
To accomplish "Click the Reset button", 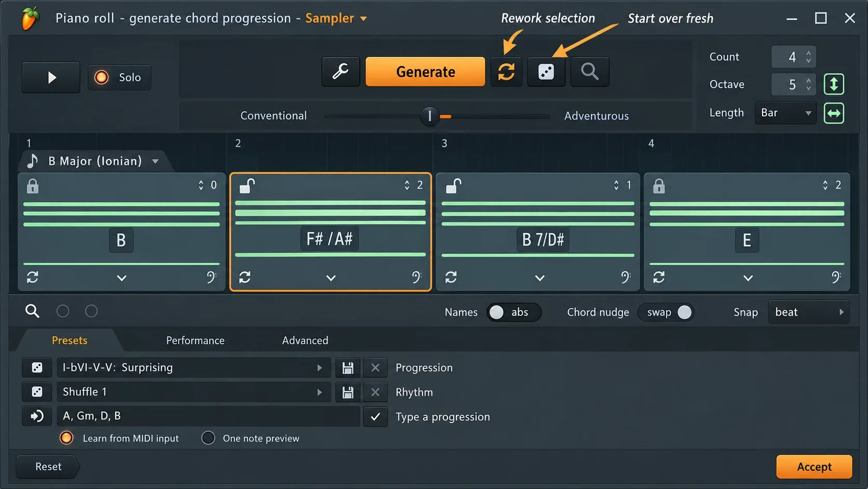I will point(48,467).
